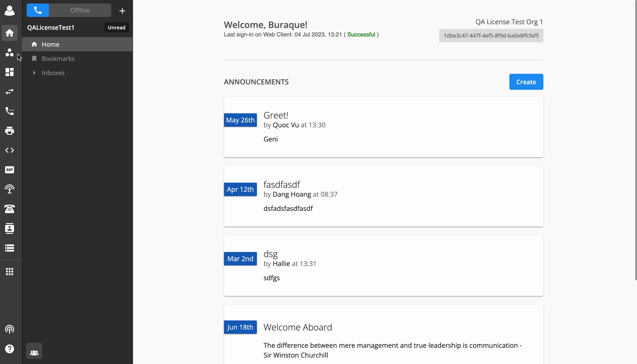This screenshot has width=637, height=364.
Task: Open the dsg announcement title
Action: (x=270, y=254)
